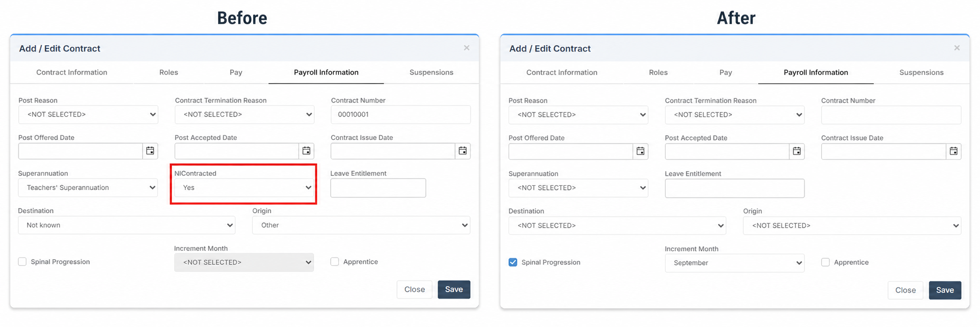Click Contract Number field containing 00010001
Screen dimensions: 980x327
tap(401, 115)
